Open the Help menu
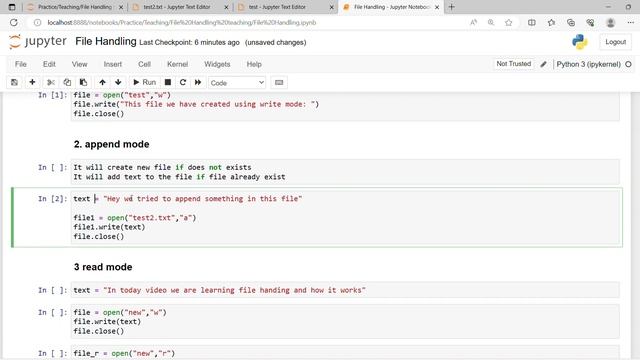This screenshot has width=640, height=360. (254, 64)
